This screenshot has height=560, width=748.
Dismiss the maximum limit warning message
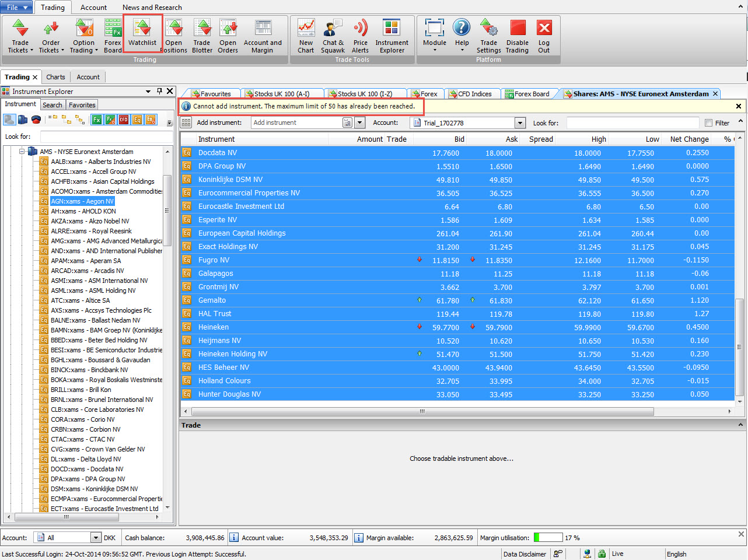tap(739, 106)
